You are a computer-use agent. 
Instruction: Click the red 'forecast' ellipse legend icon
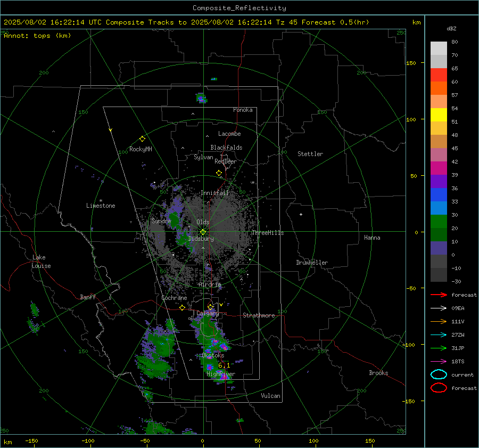439,388
